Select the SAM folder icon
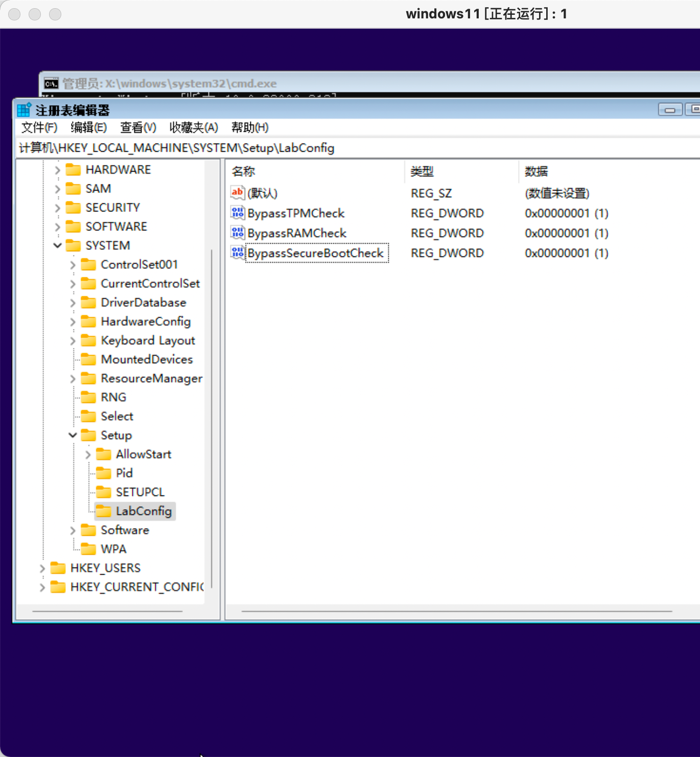 click(x=73, y=188)
